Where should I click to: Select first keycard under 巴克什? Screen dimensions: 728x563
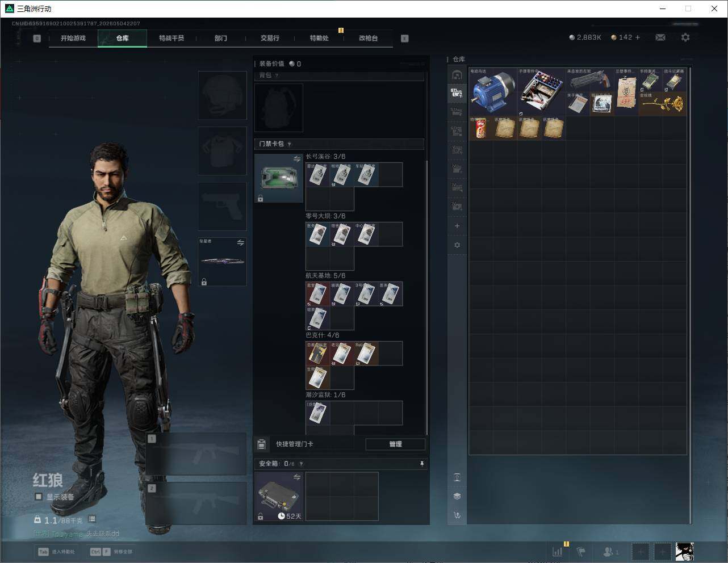(x=318, y=354)
